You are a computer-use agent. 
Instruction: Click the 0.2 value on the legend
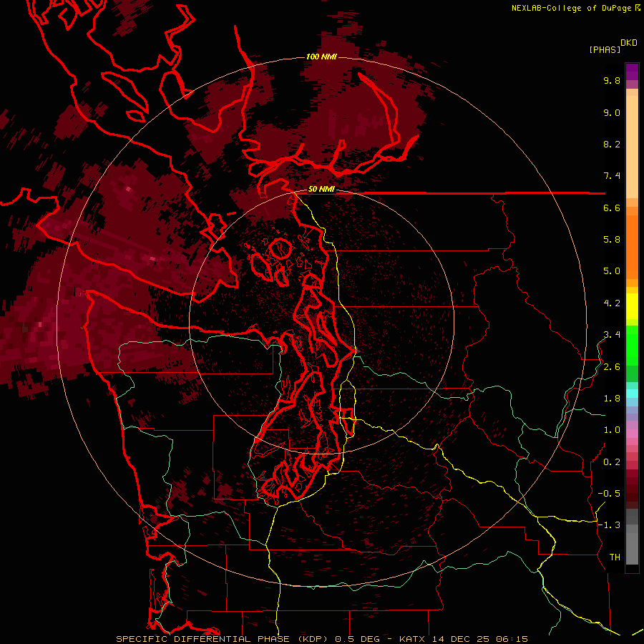tap(612, 462)
